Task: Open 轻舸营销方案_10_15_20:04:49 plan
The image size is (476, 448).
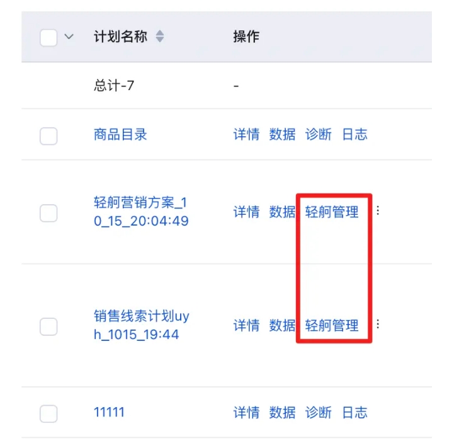Action: click(x=141, y=212)
